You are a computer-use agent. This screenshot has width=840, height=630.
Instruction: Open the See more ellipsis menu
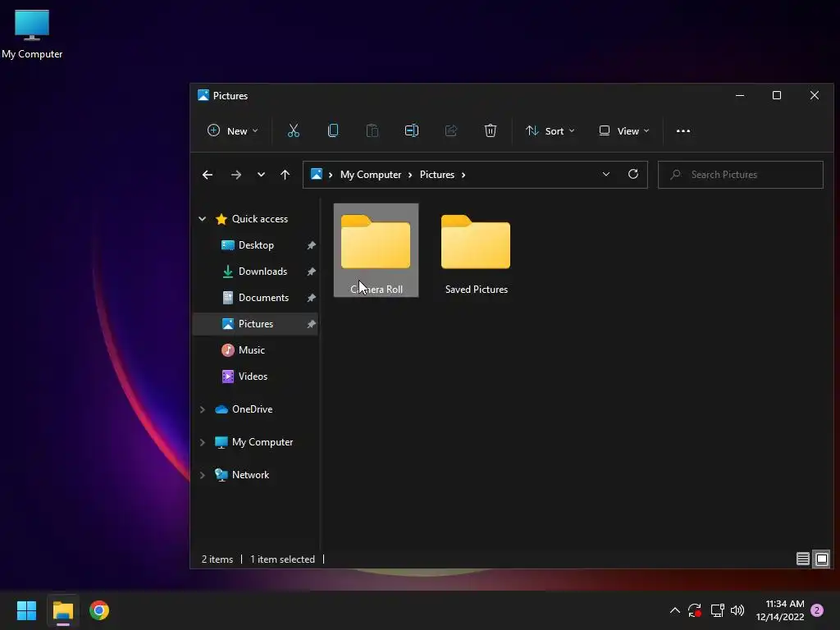683,130
